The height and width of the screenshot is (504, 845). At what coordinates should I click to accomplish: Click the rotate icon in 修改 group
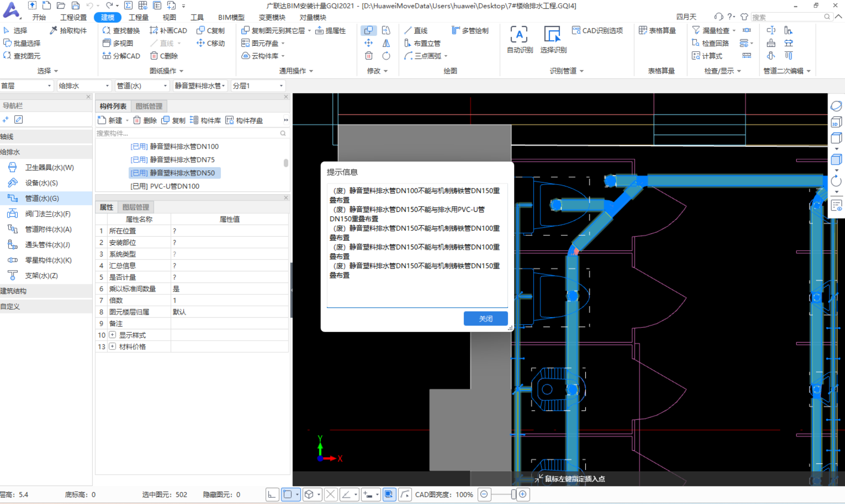pyautogui.click(x=386, y=56)
